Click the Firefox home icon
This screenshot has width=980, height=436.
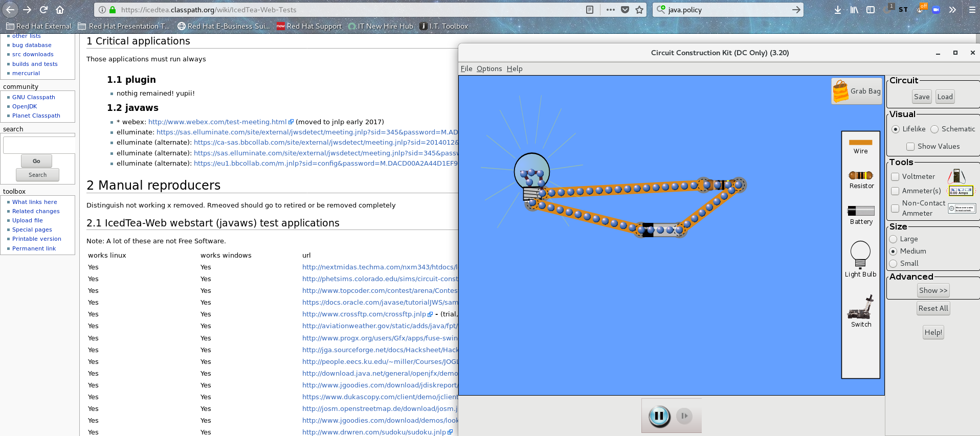pos(60,10)
